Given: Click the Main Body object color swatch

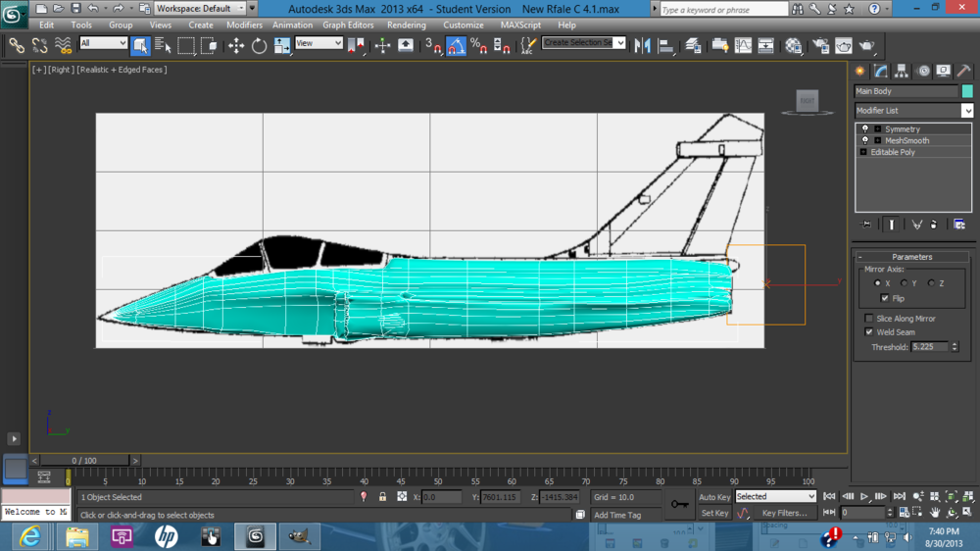Looking at the screenshot, I should pos(967,91).
